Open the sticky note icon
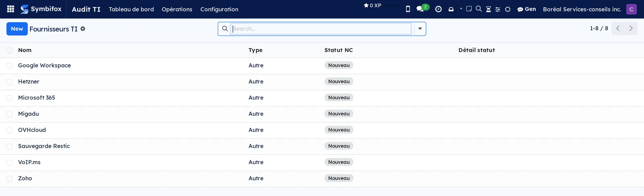 469,8
